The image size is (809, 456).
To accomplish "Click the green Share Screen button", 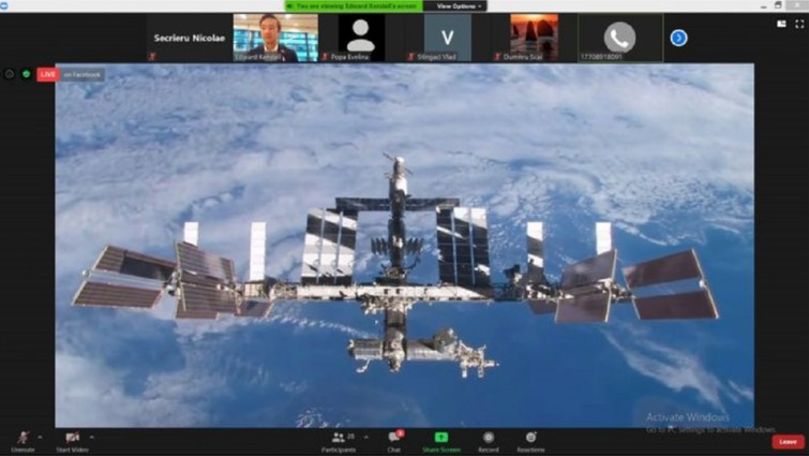I will pos(441,442).
